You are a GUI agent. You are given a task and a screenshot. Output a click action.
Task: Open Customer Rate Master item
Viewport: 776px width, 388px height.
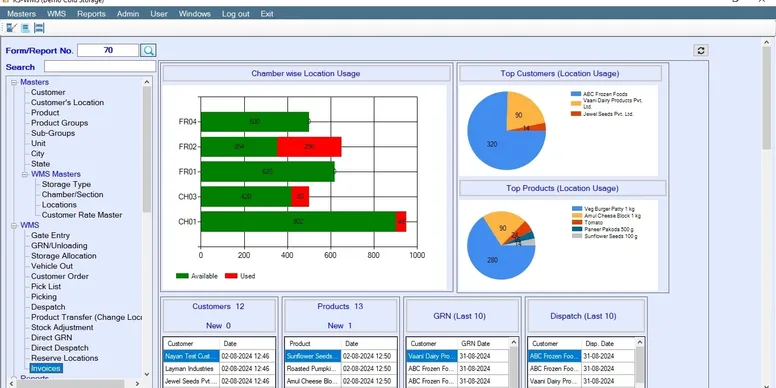[x=82, y=215]
